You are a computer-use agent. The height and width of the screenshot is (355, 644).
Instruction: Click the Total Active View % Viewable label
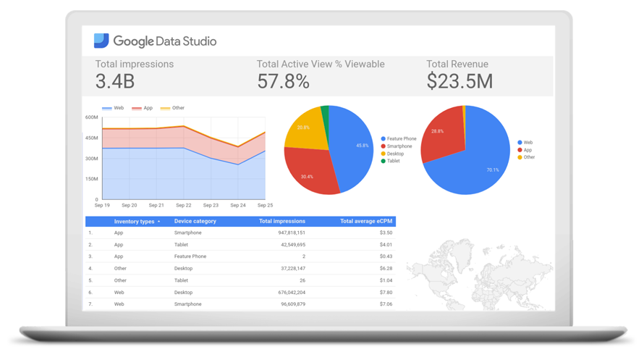(x=321, y=64)
